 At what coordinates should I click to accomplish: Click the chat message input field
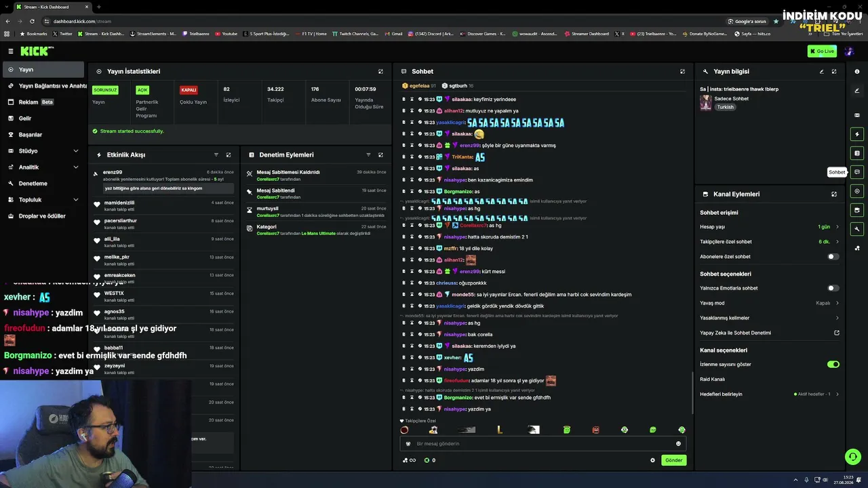(x=542, y=444)
